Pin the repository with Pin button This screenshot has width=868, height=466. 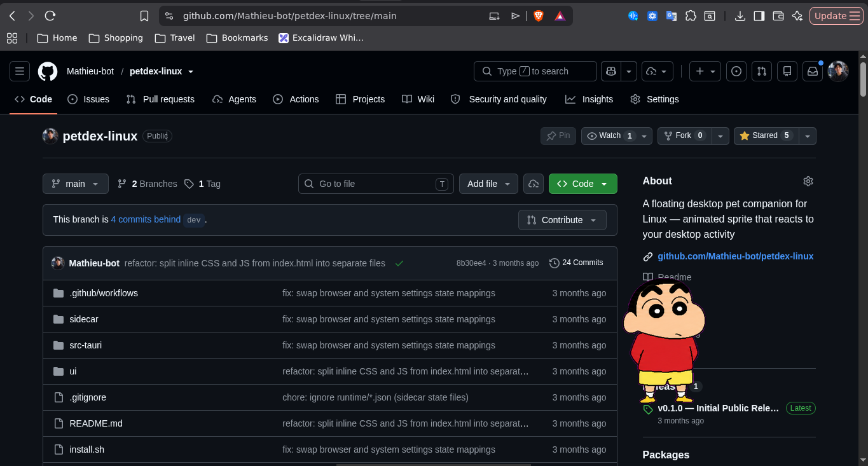tap(558, 135)
